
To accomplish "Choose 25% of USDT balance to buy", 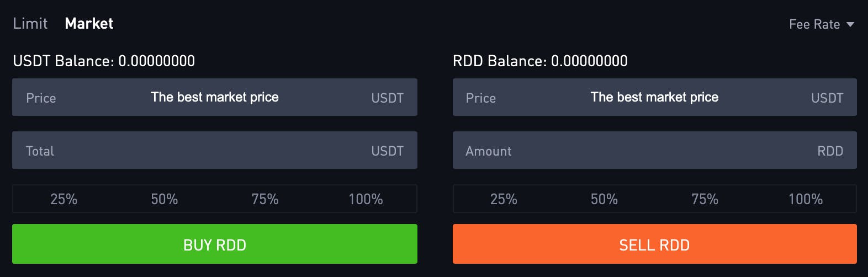I will tap(63, 199).
